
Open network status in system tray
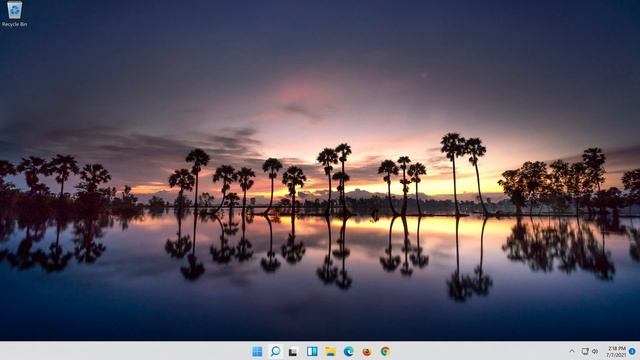click(584, 351)
